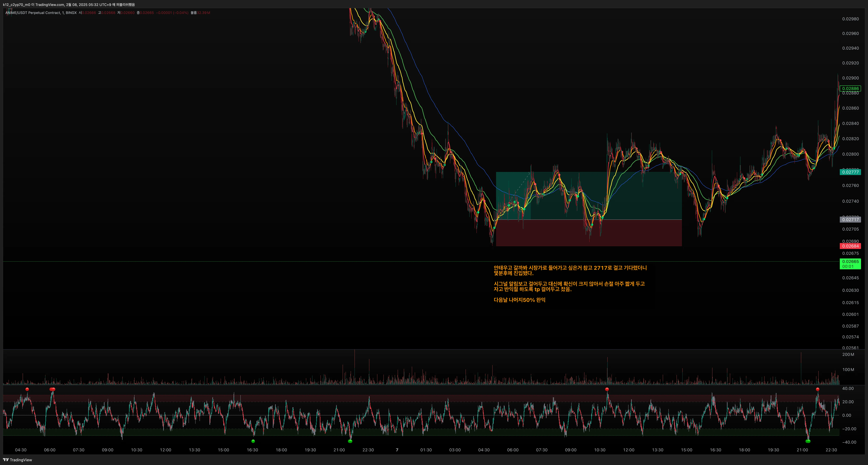The width and height of the screenshot is (868, 465).
Task: Click the 100 M volume scale label
Action: 848,370
